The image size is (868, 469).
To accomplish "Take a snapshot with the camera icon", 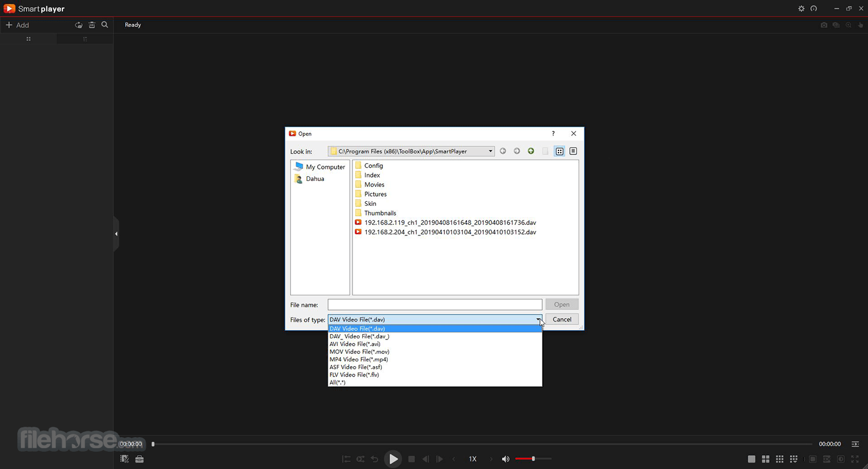I will (x=824, y=25).
